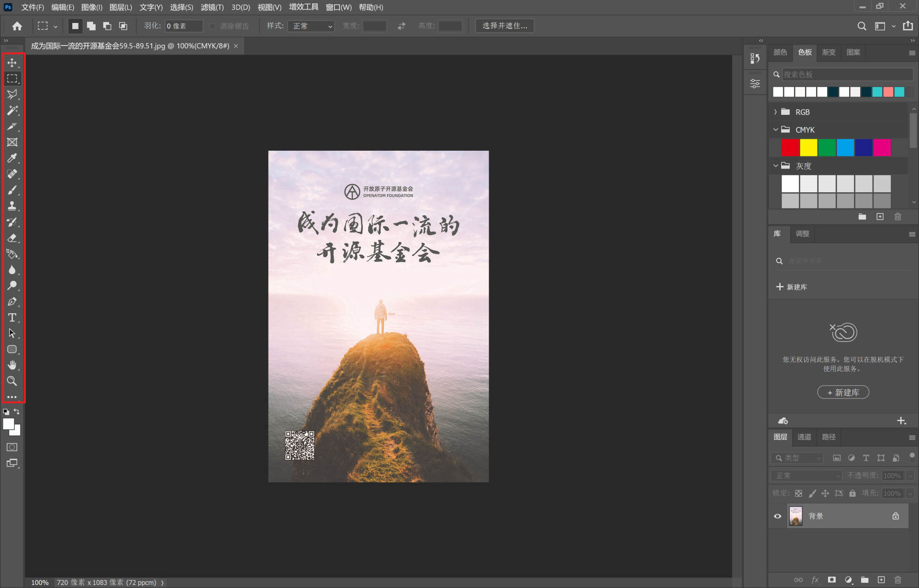Select the Magic Wand tool
919x588 pixels.
12,111
